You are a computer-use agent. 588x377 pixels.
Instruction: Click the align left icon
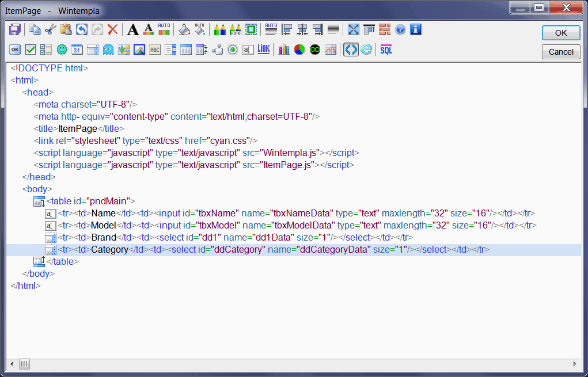click(287, 29)
